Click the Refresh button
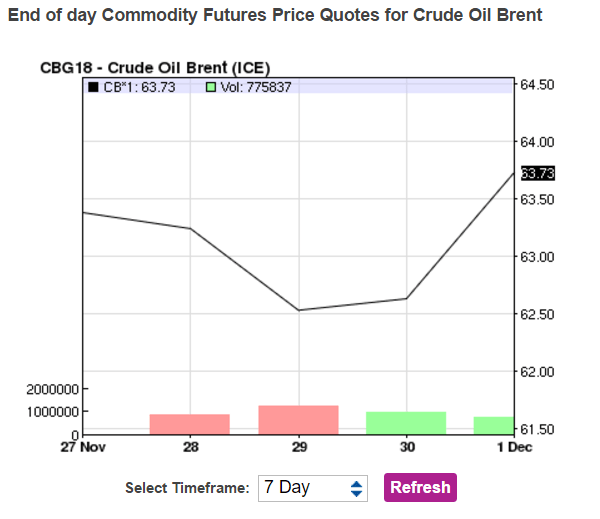 pyautogui.click(x=419, y=488)
